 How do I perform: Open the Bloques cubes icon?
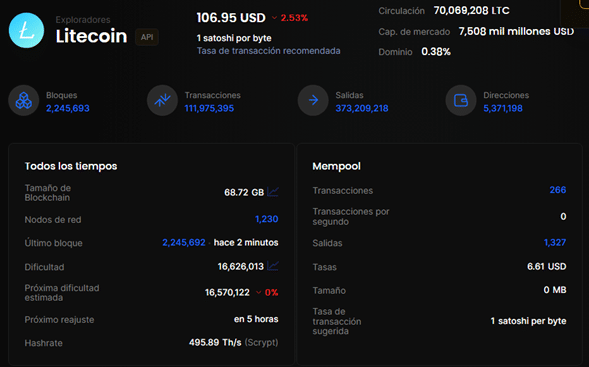24,101
